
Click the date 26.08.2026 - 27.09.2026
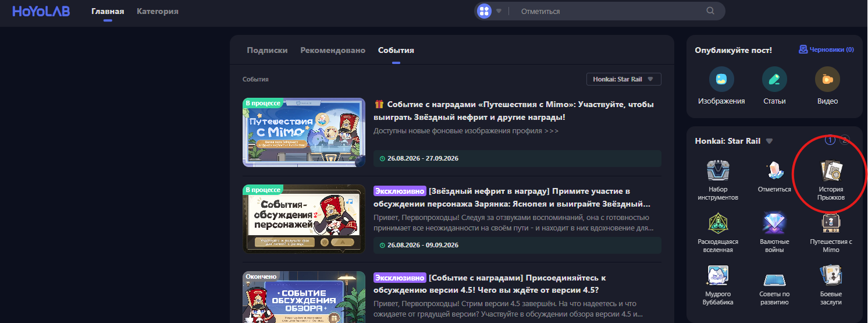click(x=422, y=158)
